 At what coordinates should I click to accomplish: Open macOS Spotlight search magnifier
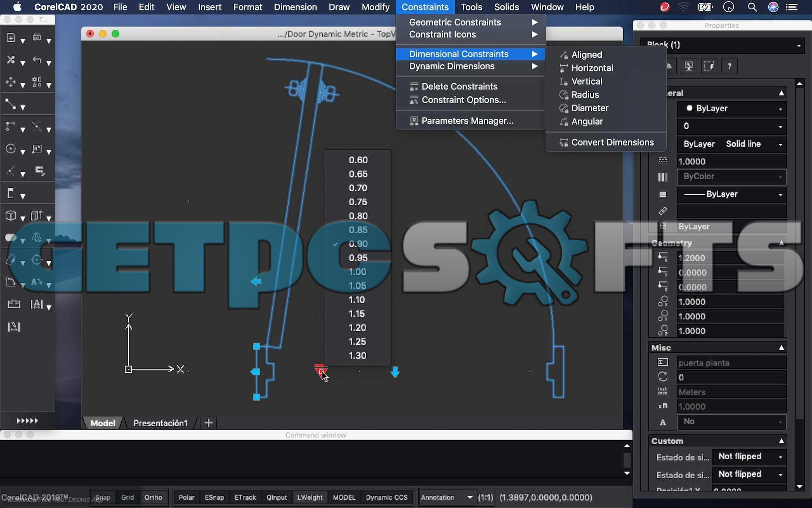[x=752, y=7]
